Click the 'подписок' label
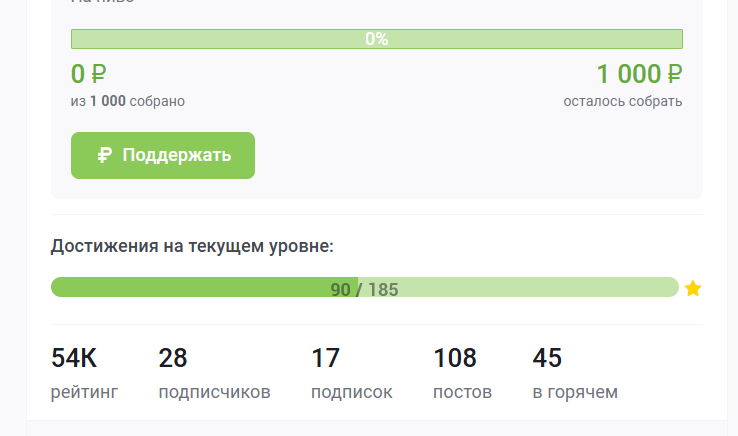This screenshot has width=738, height=436. click(351, 392)
